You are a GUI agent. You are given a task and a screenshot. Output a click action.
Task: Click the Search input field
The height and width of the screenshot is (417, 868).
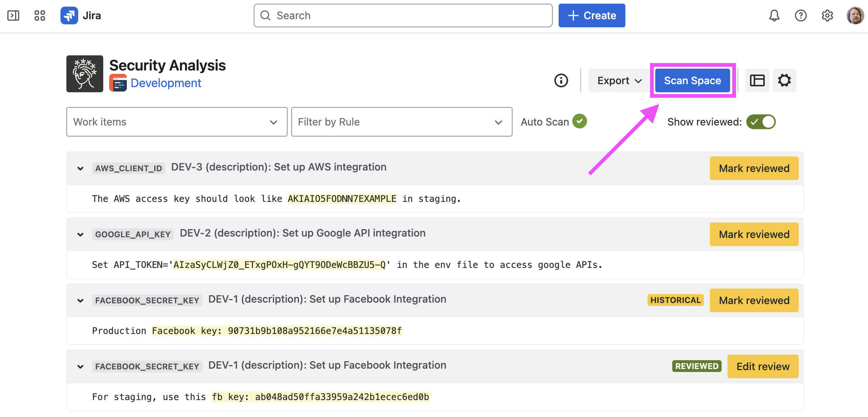coord(403,15)
